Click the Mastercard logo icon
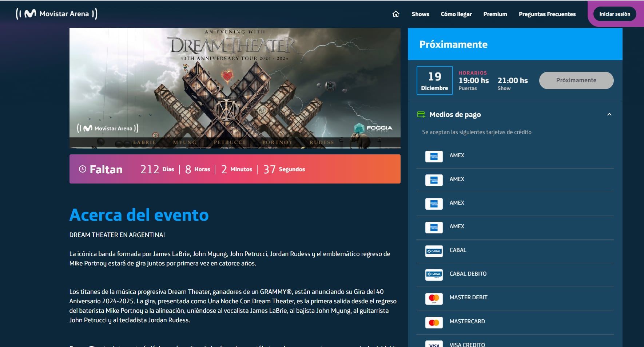Screen dimensions: 644x347 (434, 322)
